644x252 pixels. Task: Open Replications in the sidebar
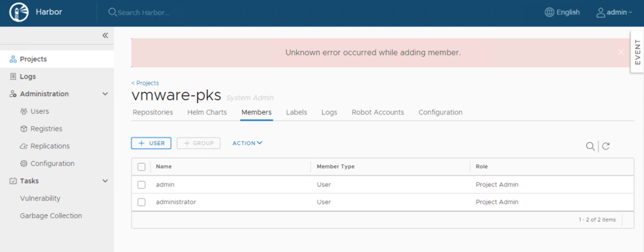pos(50,146)
